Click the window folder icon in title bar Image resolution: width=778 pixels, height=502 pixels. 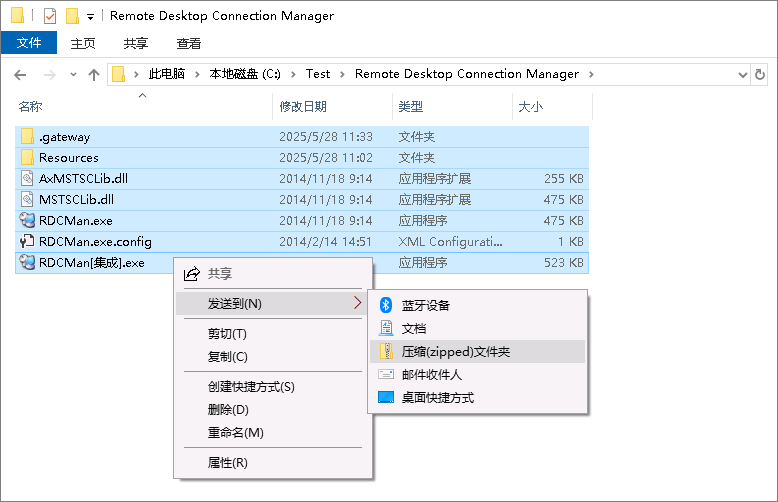point(17,15)
